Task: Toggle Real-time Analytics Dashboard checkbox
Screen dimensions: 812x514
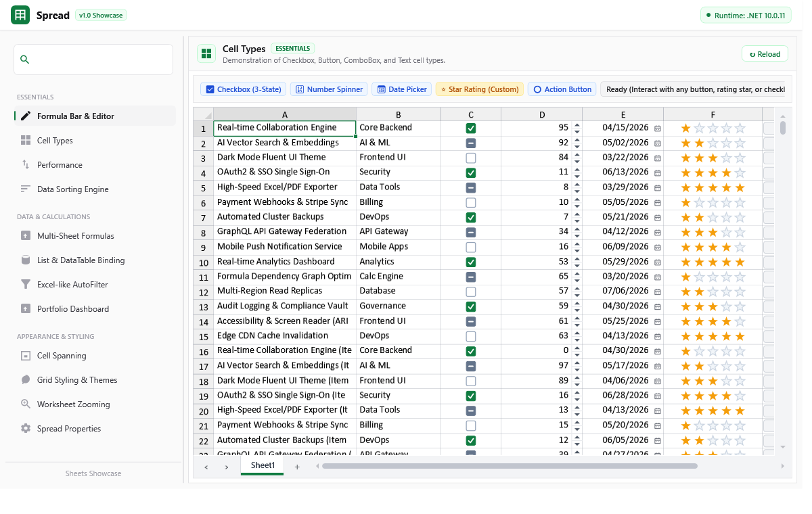Action: [471, 262]
